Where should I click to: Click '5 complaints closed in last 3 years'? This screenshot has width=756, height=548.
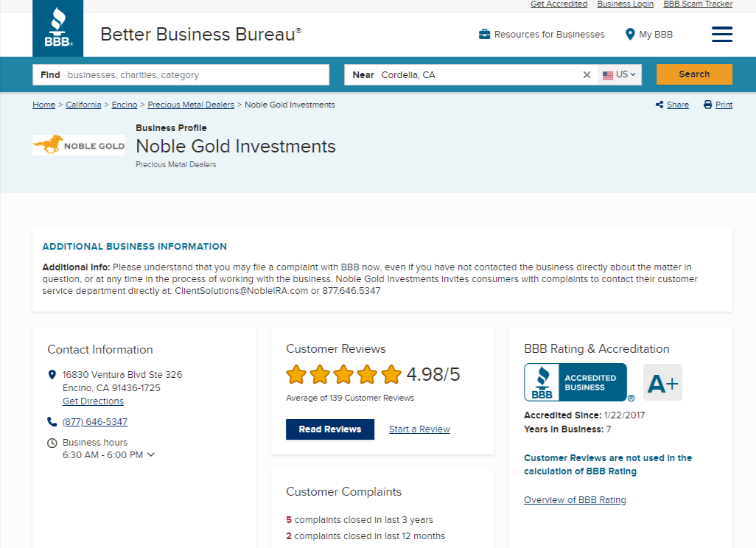[x=360, y=519]
